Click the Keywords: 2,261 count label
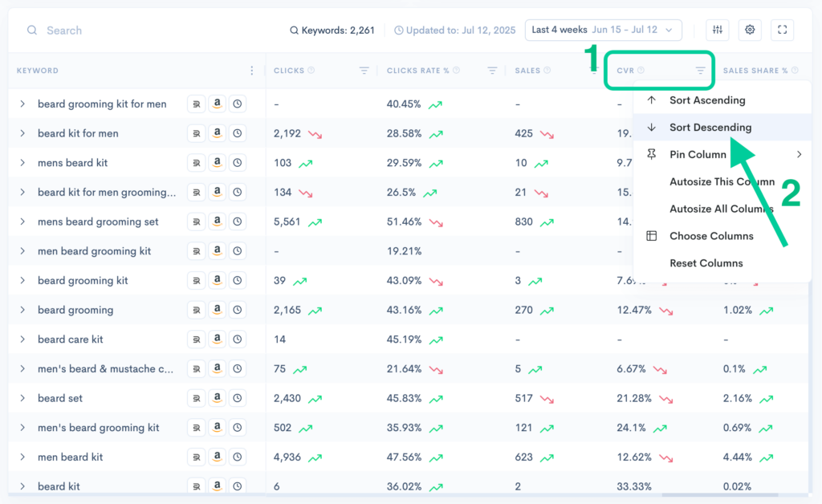Viewport: 822px width, 504px height. click(x=332, y=30)
